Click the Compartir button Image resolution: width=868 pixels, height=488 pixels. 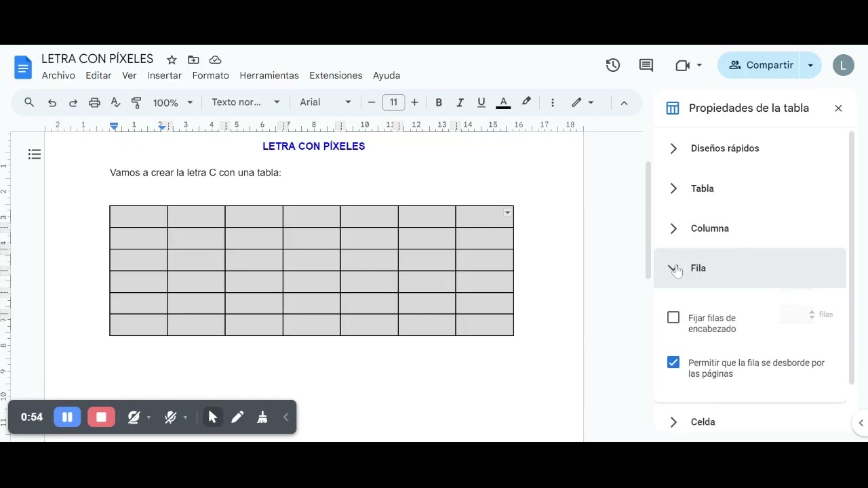pyautogui.click(x=760, y=65)
